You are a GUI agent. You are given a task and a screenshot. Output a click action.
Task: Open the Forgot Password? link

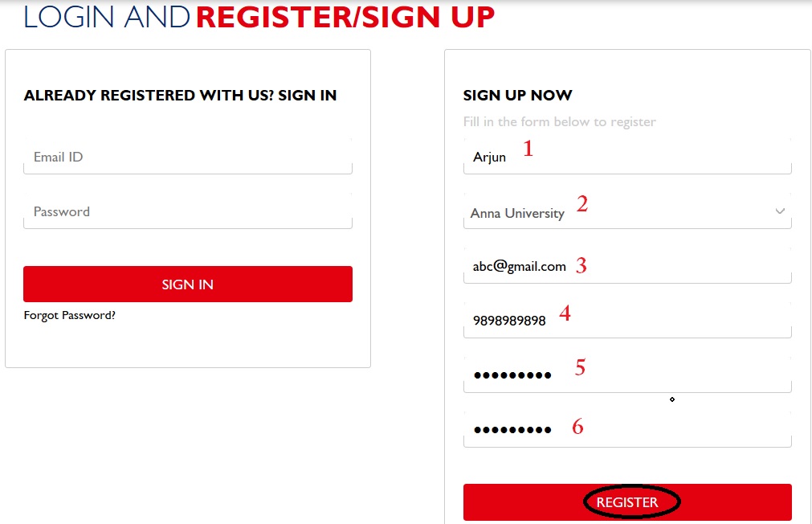pos(70,315)
